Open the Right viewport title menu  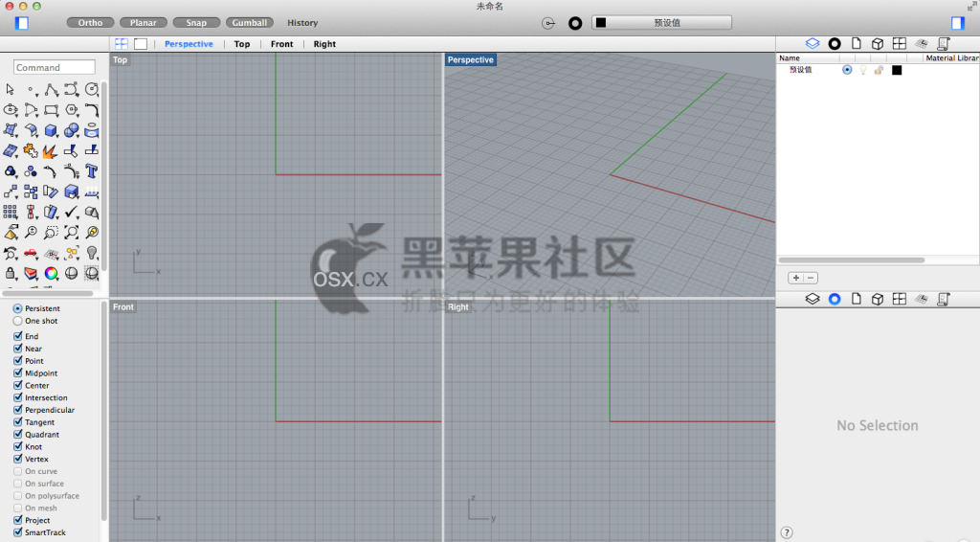click(458, 307)
